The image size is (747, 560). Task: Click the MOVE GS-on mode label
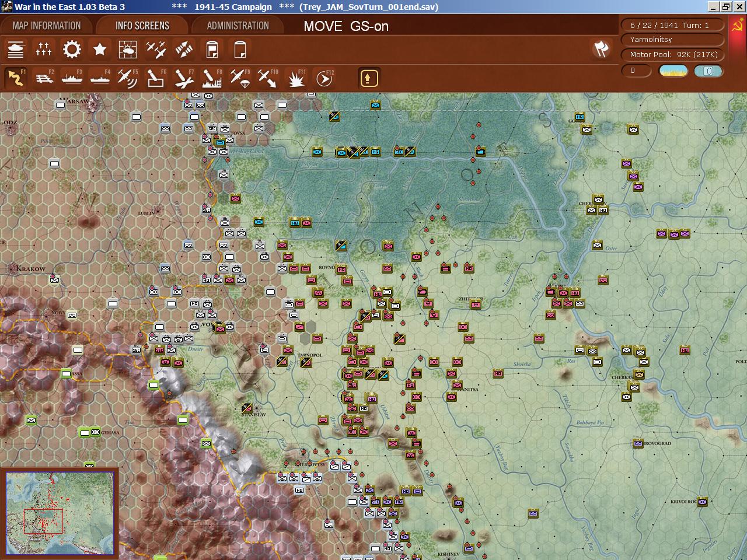point(346,26)
